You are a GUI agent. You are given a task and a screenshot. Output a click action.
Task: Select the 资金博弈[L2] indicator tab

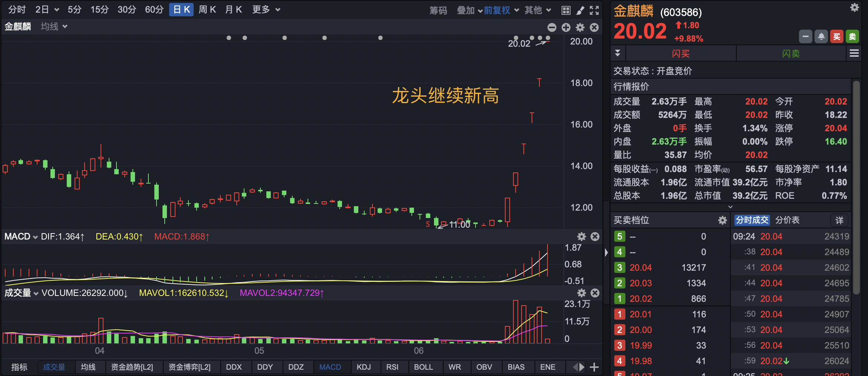click(190, 367)
